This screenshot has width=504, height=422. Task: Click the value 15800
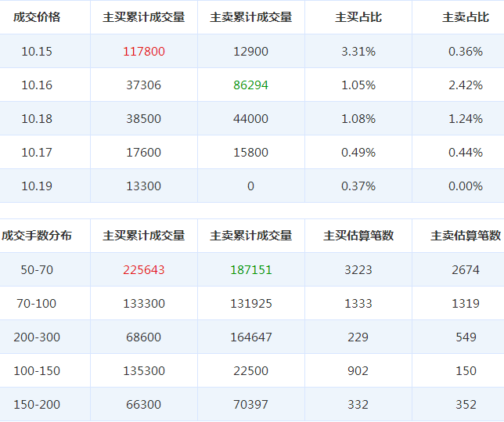[250, 153]
